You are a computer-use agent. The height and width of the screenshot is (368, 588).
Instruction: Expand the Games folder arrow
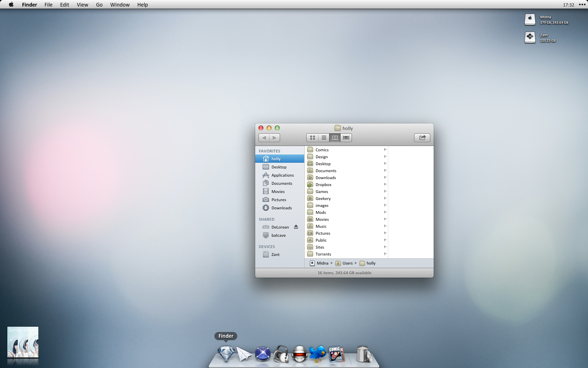[385, 191]
